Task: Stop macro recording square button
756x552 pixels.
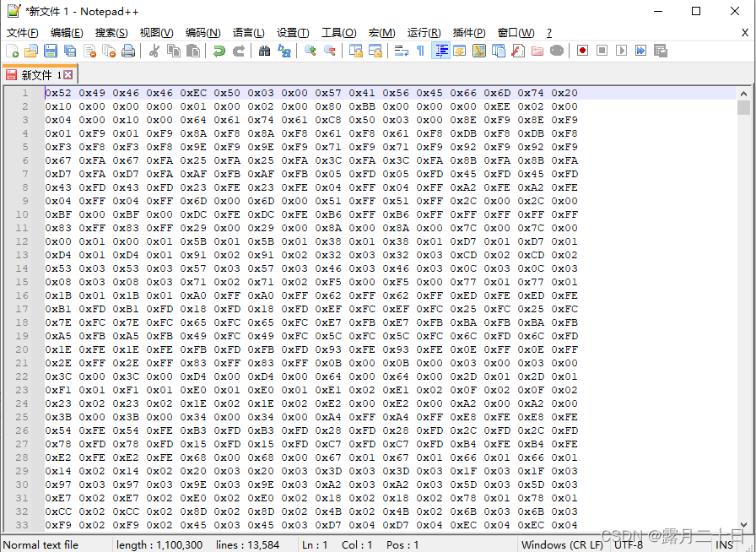Action: tap(602, 51)
